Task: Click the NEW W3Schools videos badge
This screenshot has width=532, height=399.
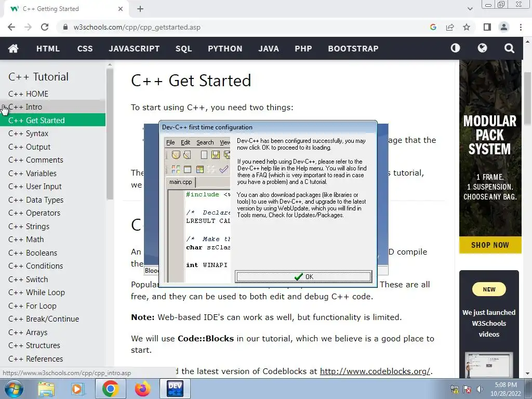Action: (x=489, y=289)
